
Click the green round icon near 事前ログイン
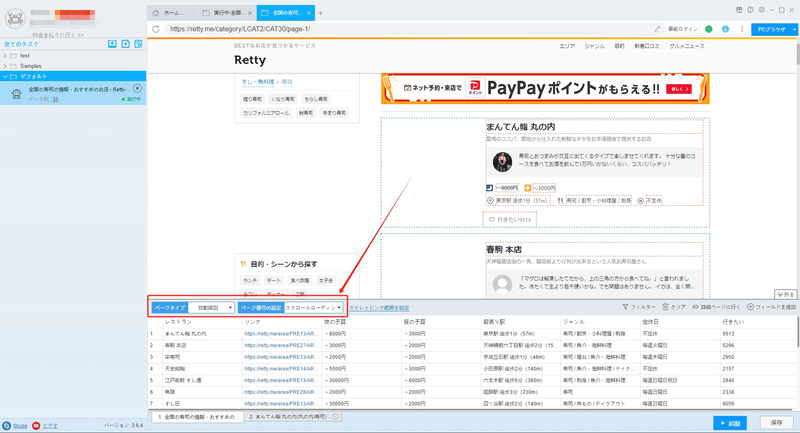click(709, 29)
